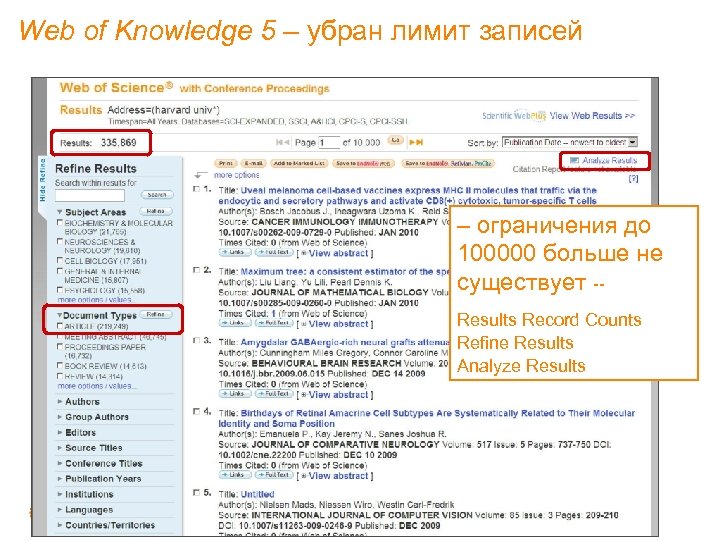
Task: Click Save to EndNote, RefMan, ProCite button
Action: 448,163
